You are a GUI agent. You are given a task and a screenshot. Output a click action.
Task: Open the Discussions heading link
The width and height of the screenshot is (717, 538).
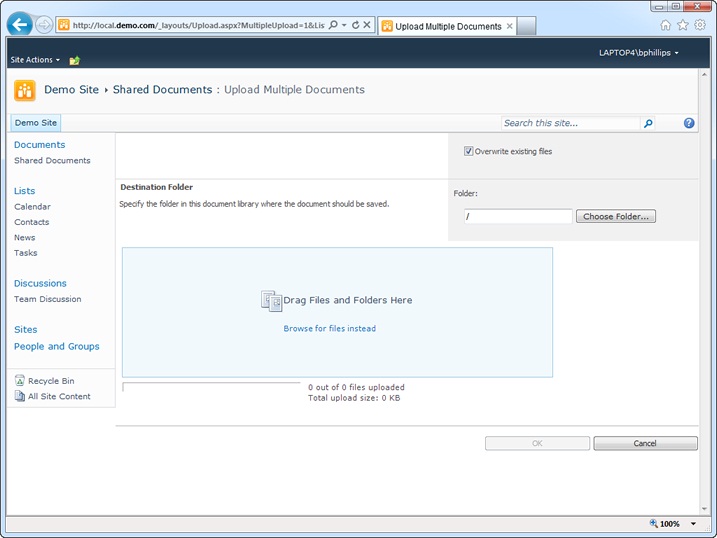pos(40,283)
